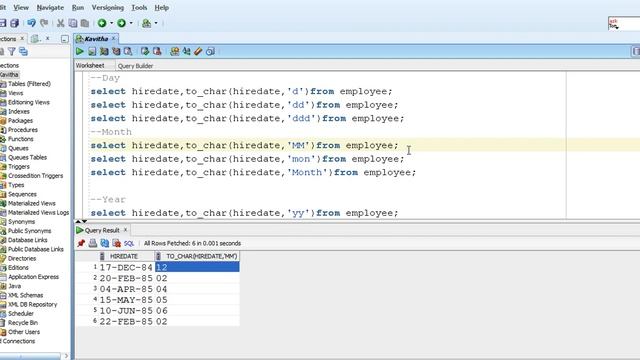Screen dimensions: 640x360
Task: Select cell 15-MAY-85 in result grid
Action: click(x=126, y=300)
